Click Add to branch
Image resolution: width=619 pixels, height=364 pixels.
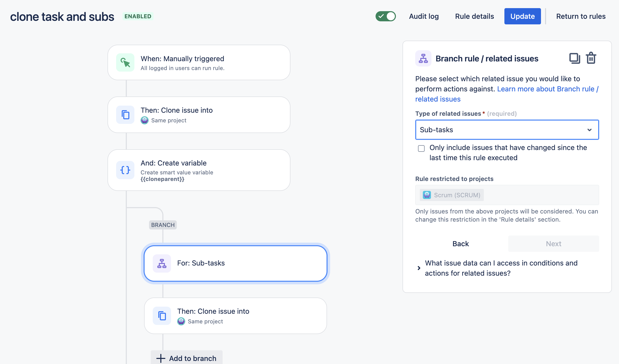pos(187,358)
